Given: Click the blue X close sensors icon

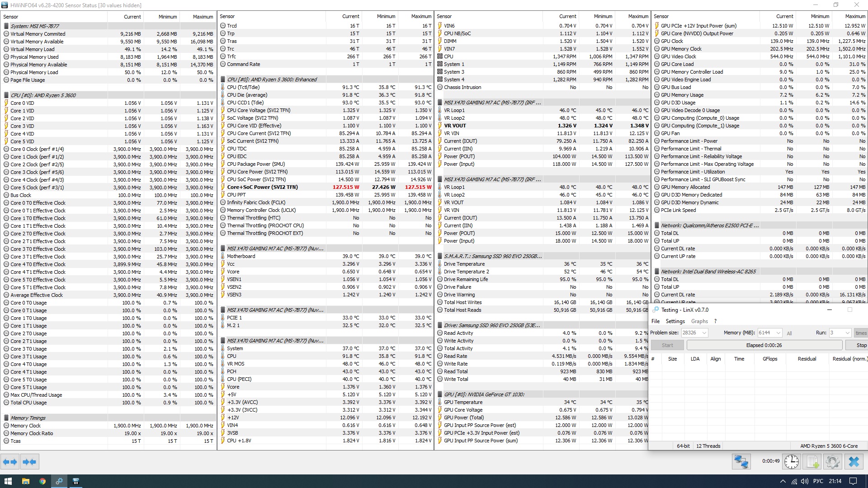Looking at the screenshot, I should pos(854,462).
